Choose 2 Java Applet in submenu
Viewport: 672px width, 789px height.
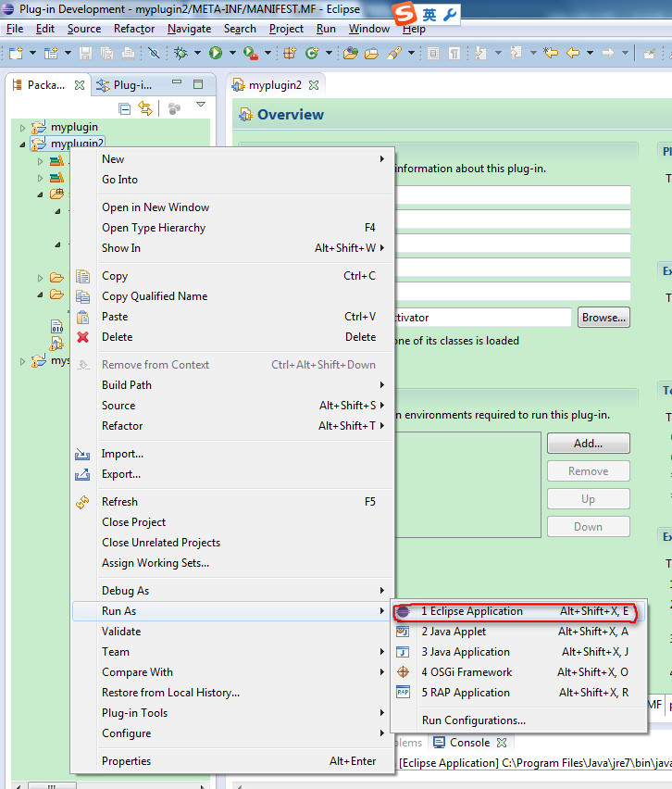[x=518, y=632]
